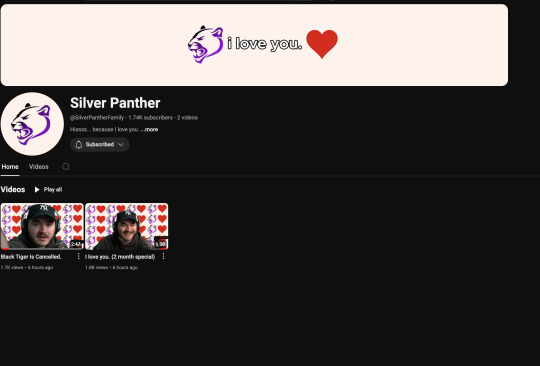Viewport: 540px width, 366px height.
Task: Click the bell icon on Subscribed button
Action: coord(79,145)
